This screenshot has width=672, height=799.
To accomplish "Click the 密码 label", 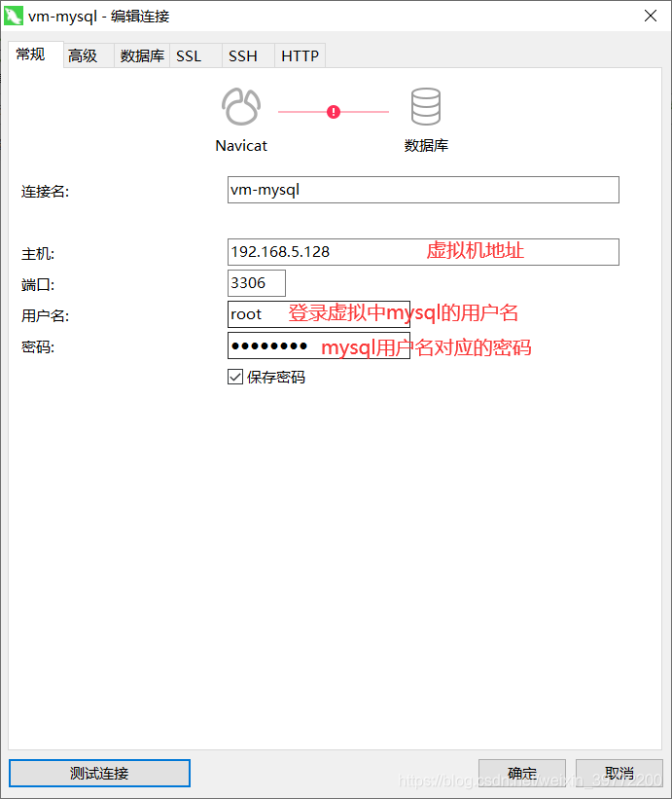I will point(38,347).
